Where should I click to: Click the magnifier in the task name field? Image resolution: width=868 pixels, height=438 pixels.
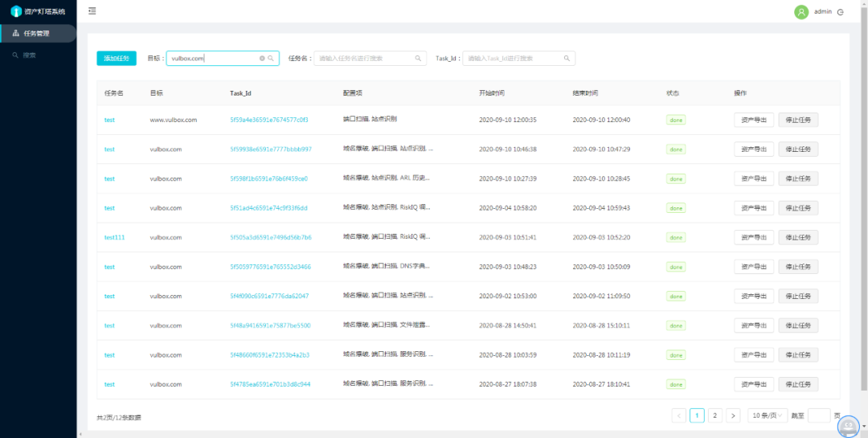pyautogui.click(x=418, y=58)
